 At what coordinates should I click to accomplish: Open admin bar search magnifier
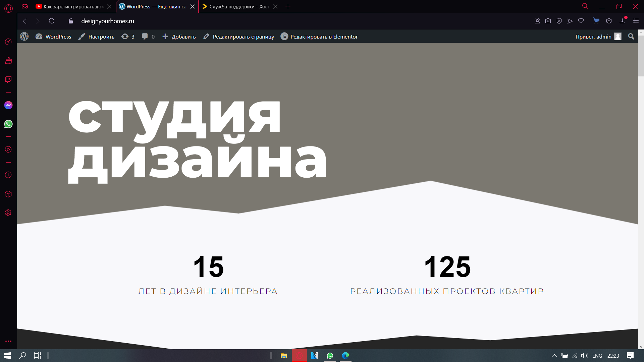coord(631,37)
